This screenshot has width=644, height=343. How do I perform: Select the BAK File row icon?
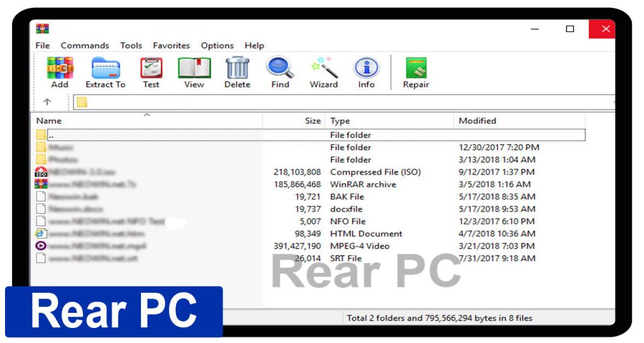point(41,197)
